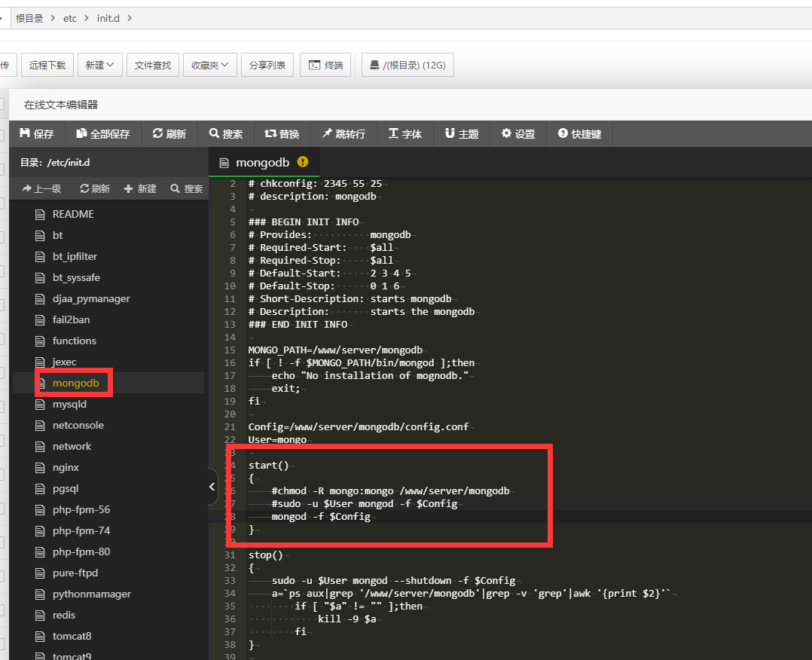Screen dimensions: 812x660
Task: Click the 远程下载 button
Action: click(x=47, y=66)
